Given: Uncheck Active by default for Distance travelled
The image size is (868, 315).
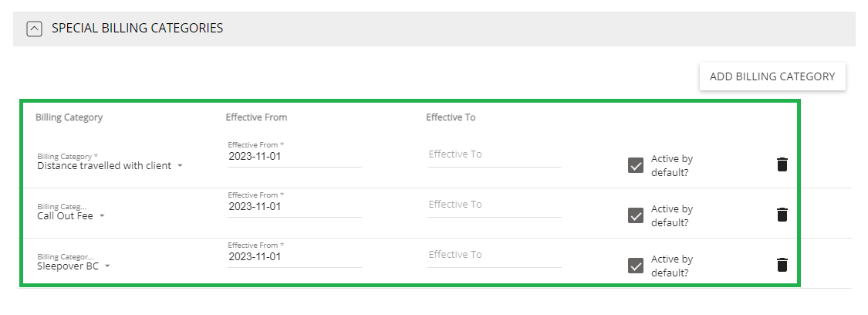Looking at the screenshot, I should 636,165.
